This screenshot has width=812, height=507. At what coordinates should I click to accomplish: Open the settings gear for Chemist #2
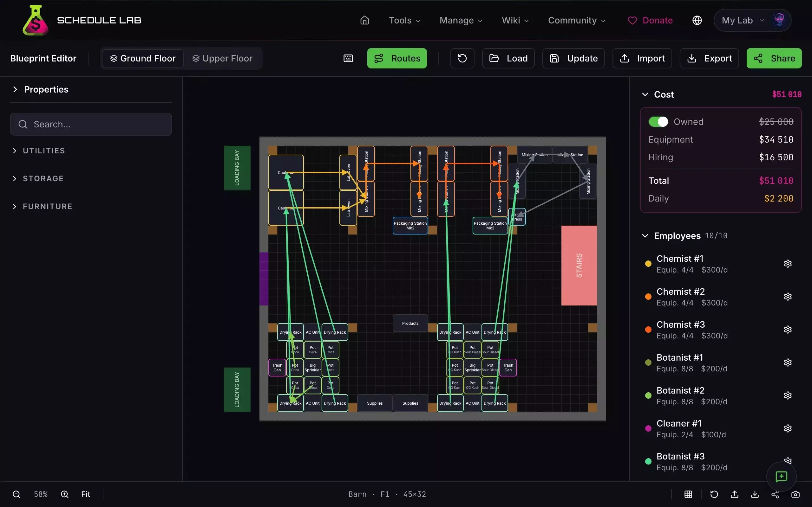coord(788,297)
